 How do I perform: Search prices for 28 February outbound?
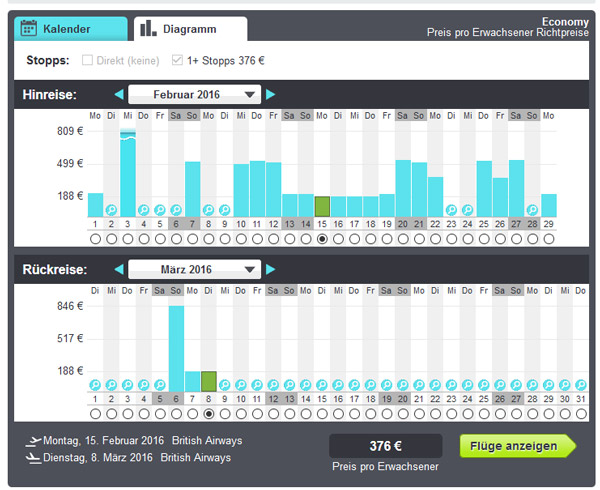pos(532,210)
